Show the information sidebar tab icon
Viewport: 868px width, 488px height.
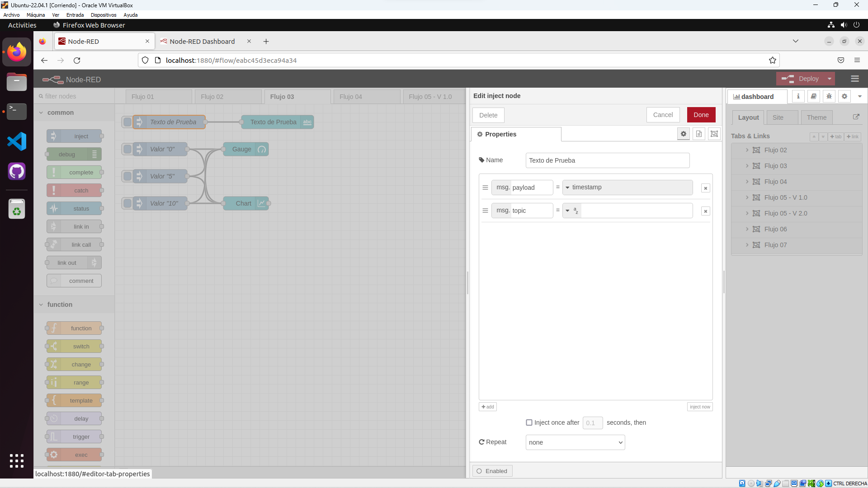tap(798, 96)
